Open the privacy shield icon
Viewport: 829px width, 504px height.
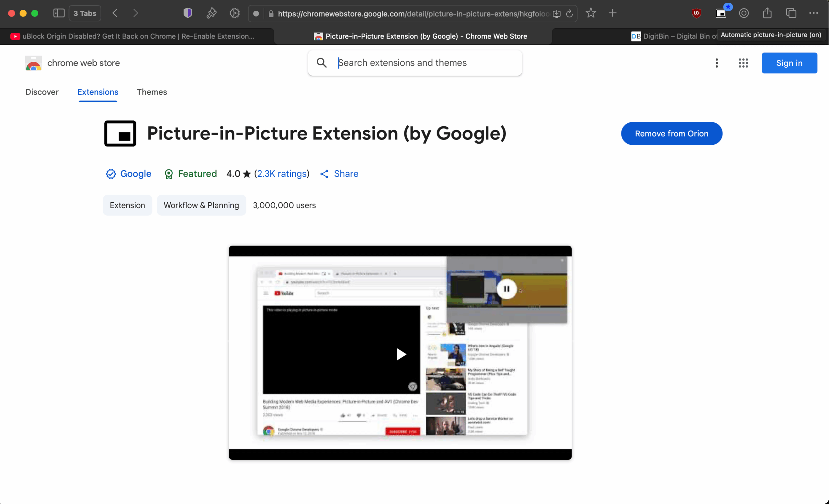(188, 13)
